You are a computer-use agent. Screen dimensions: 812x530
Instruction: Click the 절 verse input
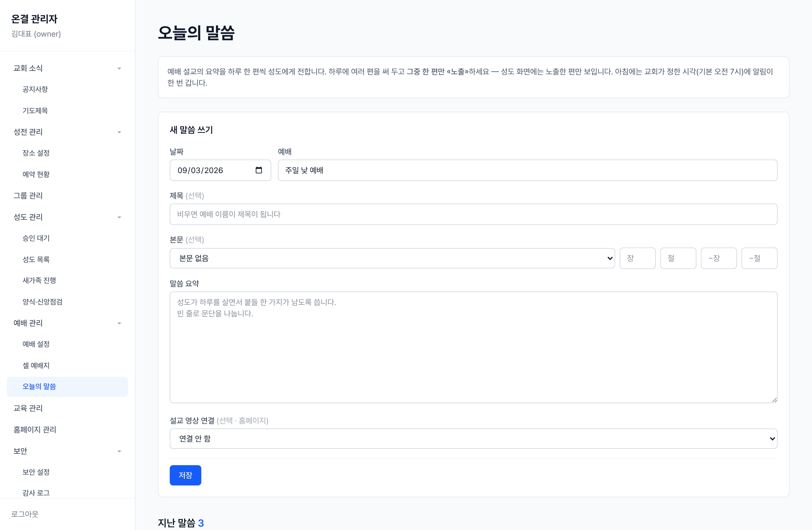(x=678, y=258)
